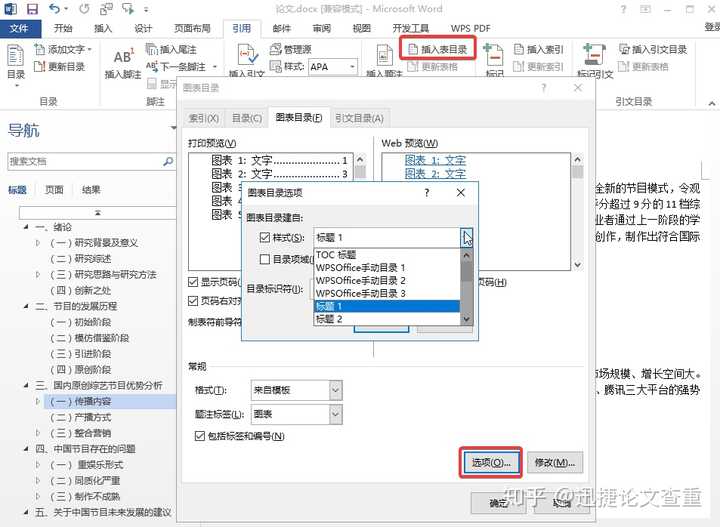Switch to the 页面布局 ribbon tab
Image resolution: width=720 pixels, height=527 pixels.
click(x=192, y=28)
